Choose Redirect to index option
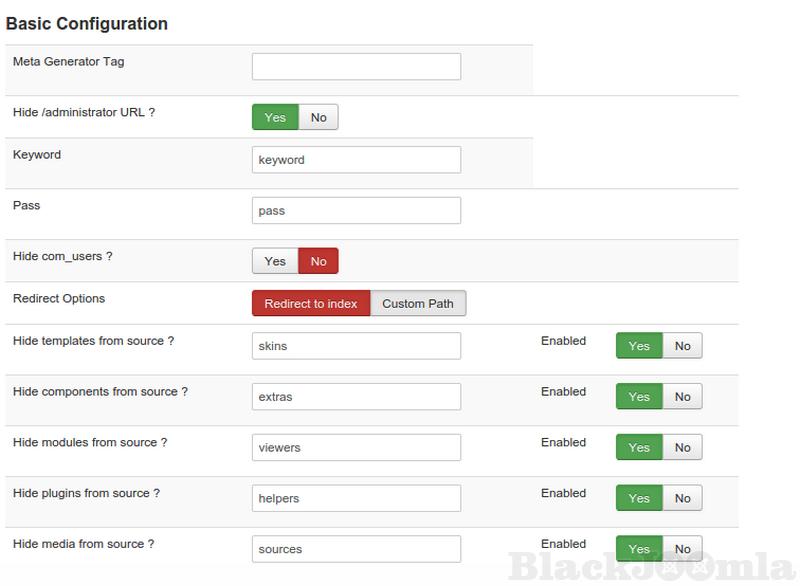 (311, 304)
